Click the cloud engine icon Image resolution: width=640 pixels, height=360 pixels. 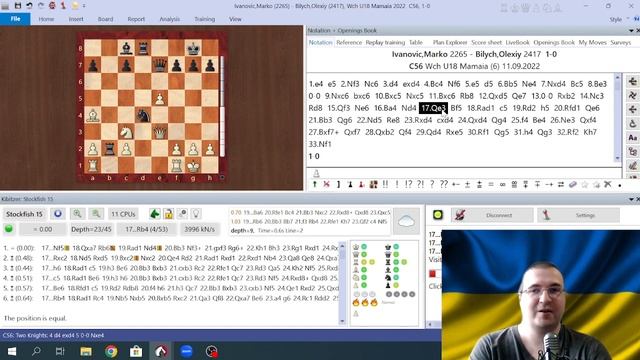point(406,222)
